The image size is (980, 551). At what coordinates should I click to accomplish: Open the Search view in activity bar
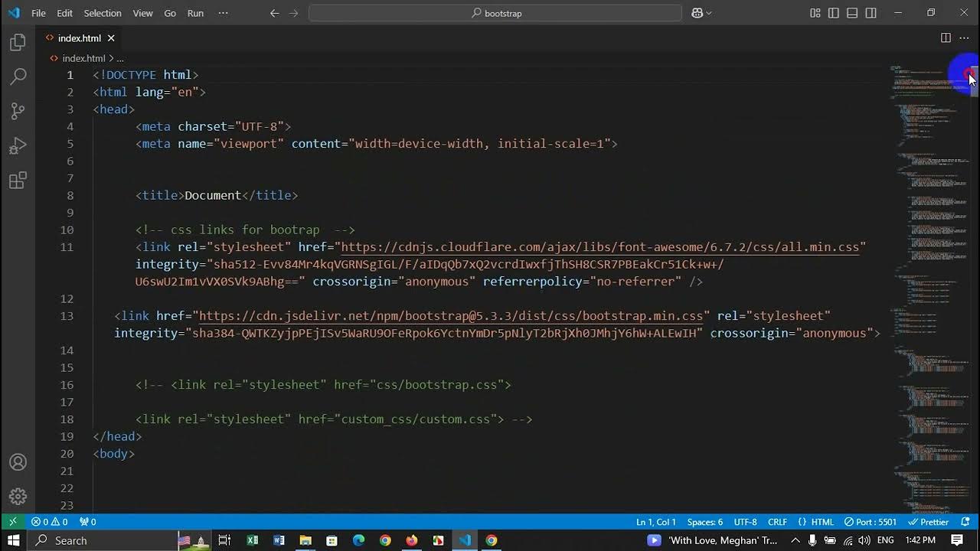(18, 77)
